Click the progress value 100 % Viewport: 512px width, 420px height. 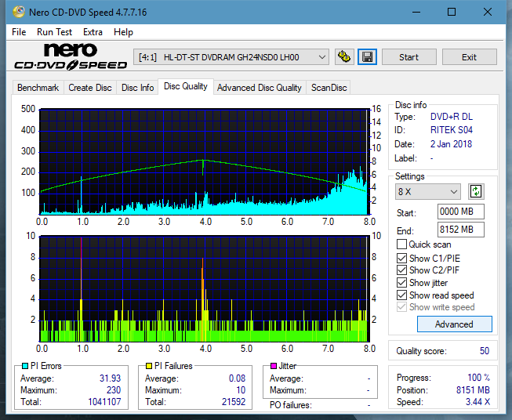point(479,378)
